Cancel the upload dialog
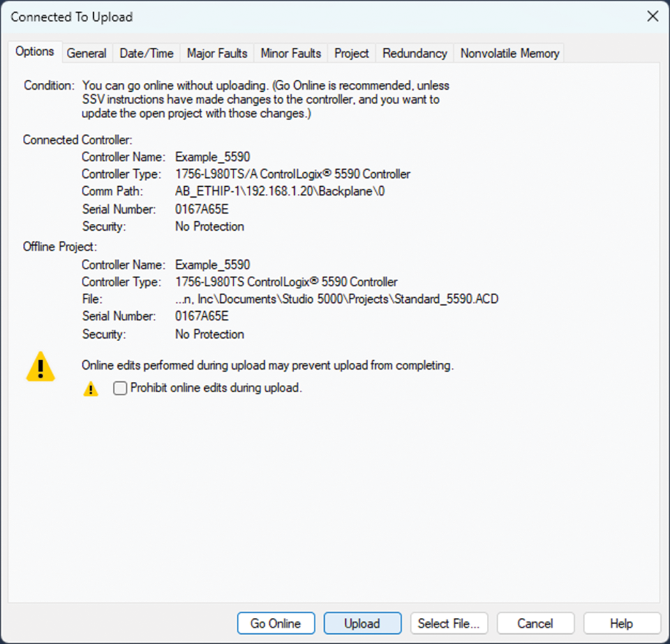 (535, 624)
